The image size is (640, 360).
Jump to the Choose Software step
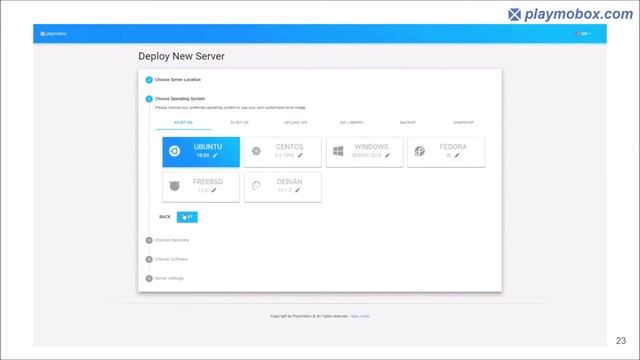(x=171, y=259)
